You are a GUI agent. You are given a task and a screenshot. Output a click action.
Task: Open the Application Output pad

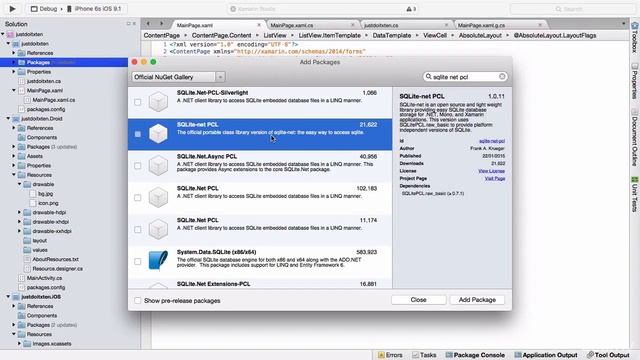pyautogui.click(x=546, y=355)
